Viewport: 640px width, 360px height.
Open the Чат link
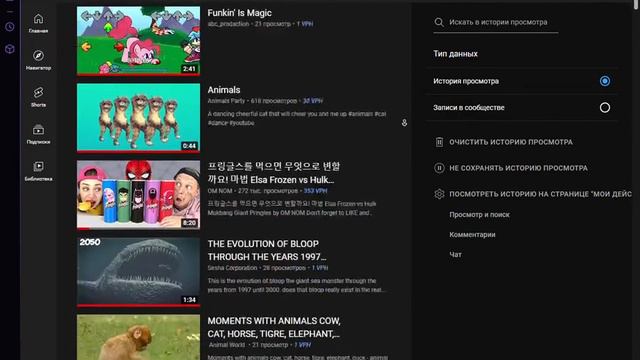pyautogui.click(x=456, y=254)
